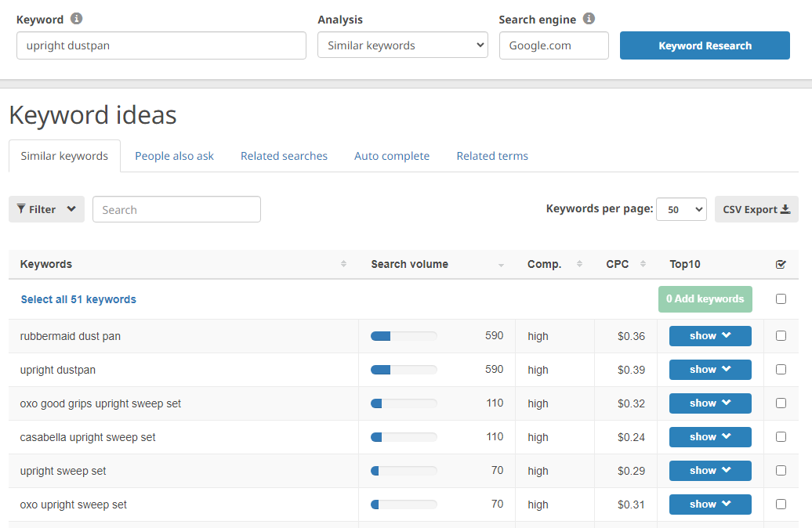Open the Related searches tab

(284, 156)
